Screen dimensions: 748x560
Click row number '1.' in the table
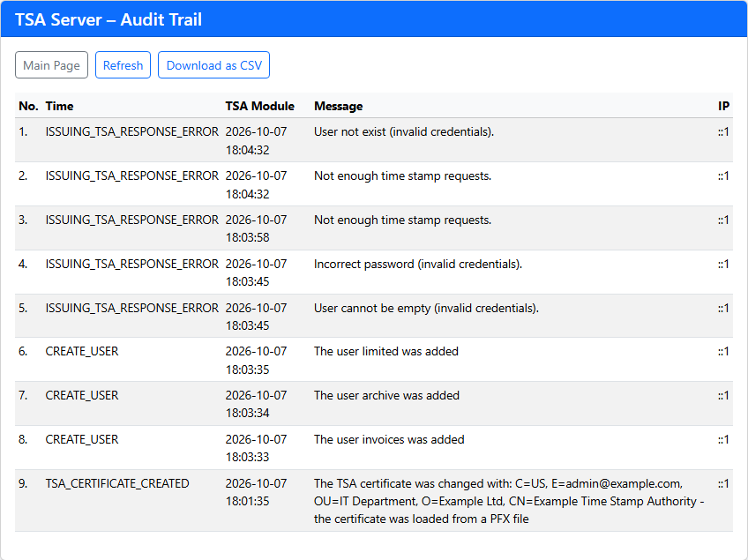click(x=23, y=131)
